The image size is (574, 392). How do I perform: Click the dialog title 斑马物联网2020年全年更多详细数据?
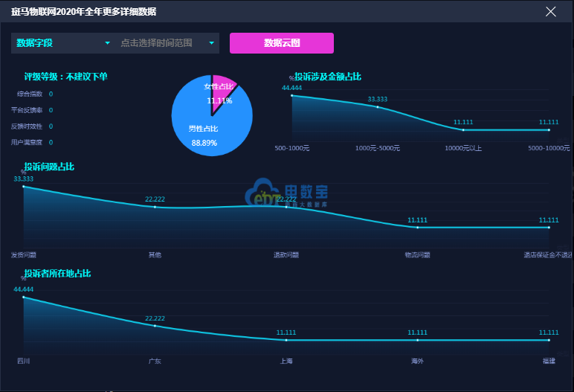point(83,12)
